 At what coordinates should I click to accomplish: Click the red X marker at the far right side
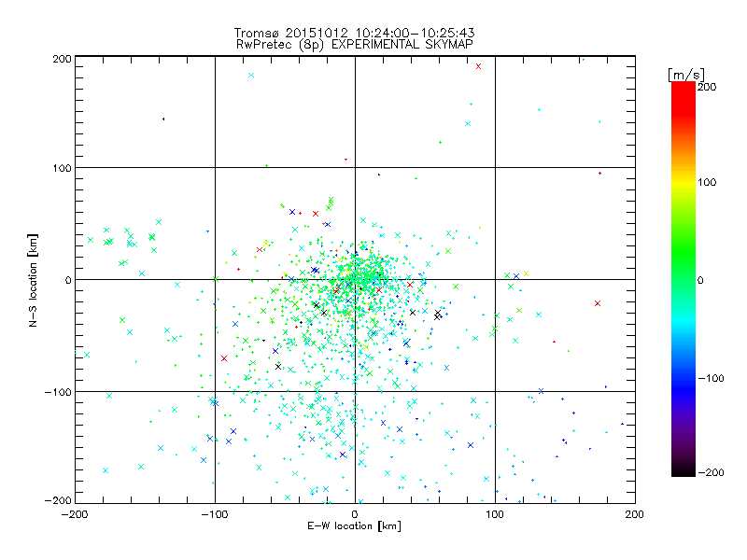598,303
